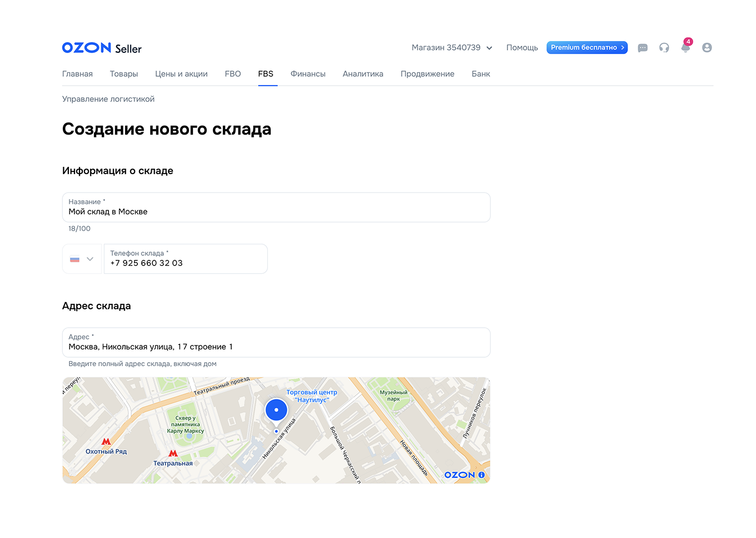Switch to the Товары tab

click(123, 73)
